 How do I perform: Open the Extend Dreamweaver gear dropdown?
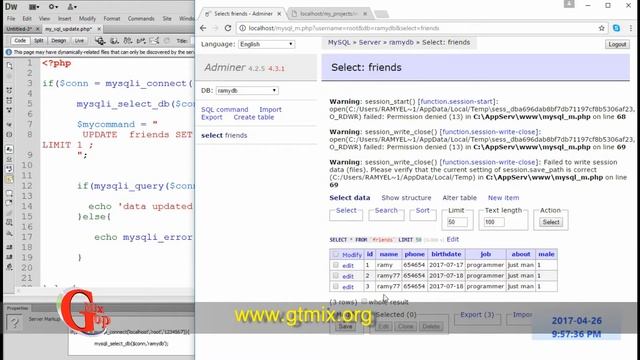pyautogui.click(x=53, y=7)
